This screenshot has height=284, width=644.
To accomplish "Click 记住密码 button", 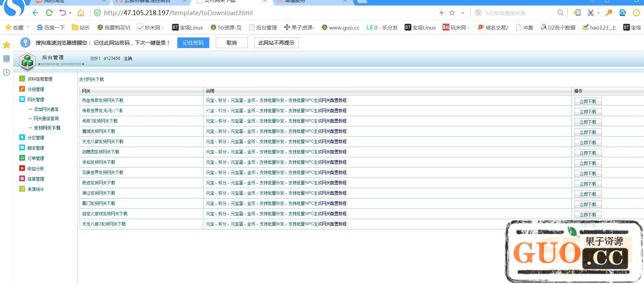I will click(x=193, y=43).
